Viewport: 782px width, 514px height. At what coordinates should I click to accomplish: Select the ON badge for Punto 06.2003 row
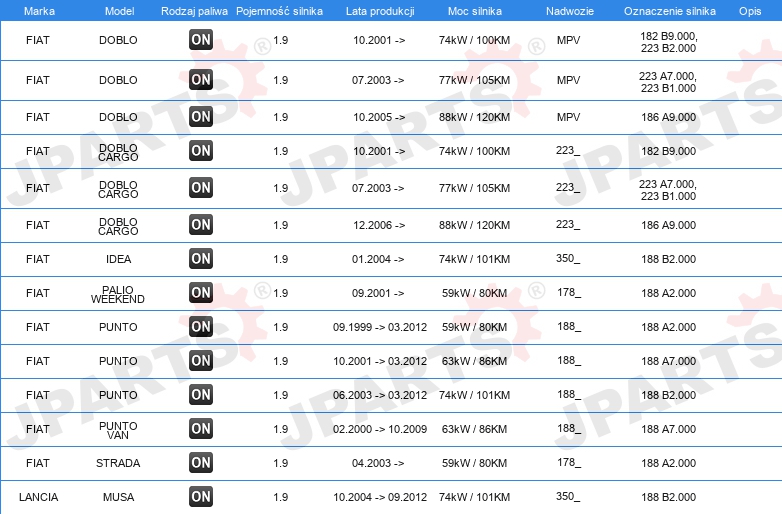(x=201, y=395)
